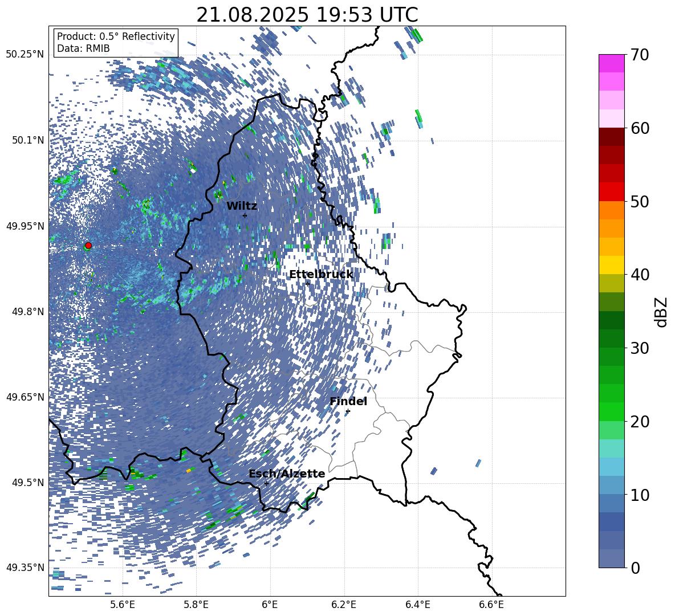Click the 10 tick label on colorbar
The height and width of the screenshot is (616, 675).
[x=640, y=495]
